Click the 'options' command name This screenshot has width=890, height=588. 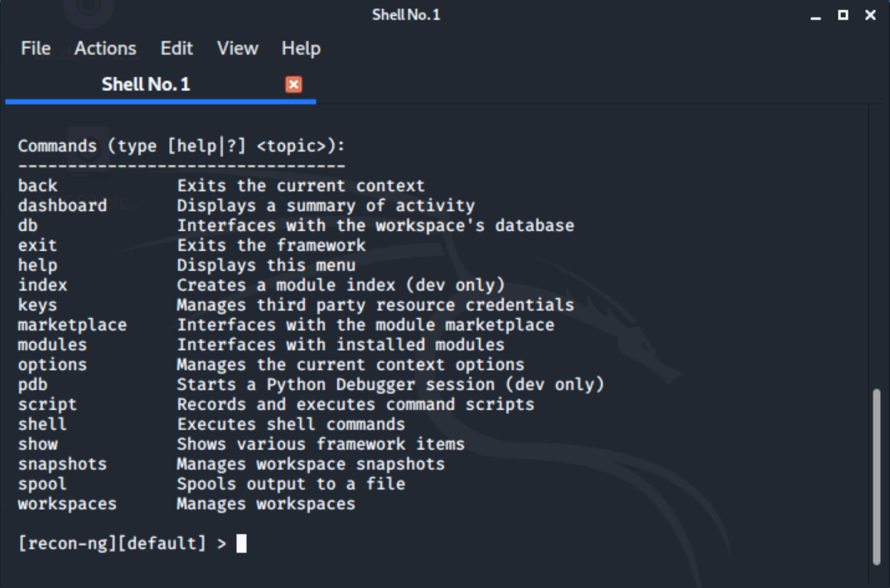tap(52, 364)
